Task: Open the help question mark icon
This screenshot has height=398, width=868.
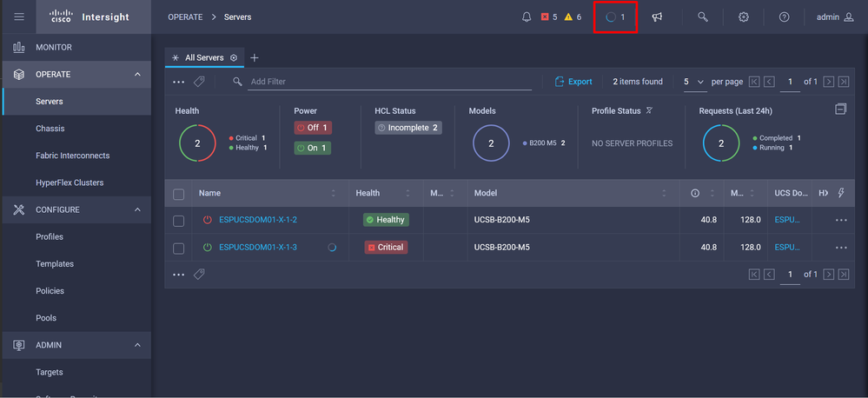Action: [784, 17]
